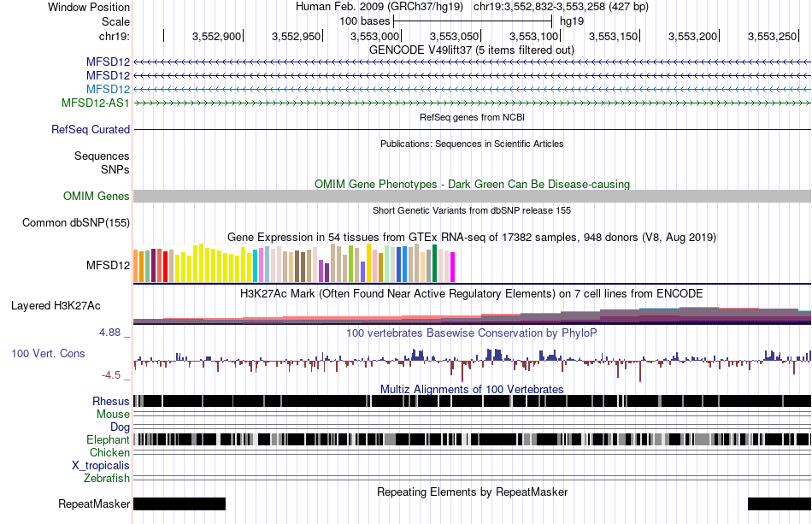Click the Elephant alignment block track
The image size is (812, 524).
click(473, 439)
